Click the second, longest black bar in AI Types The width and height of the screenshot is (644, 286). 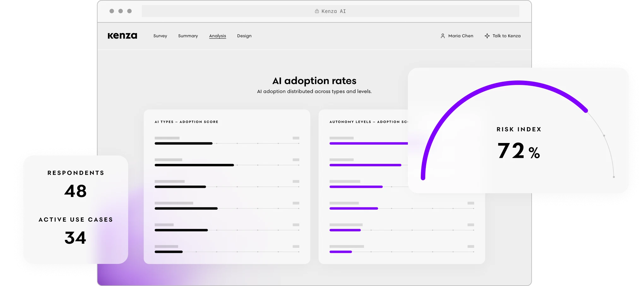[194, 165]
